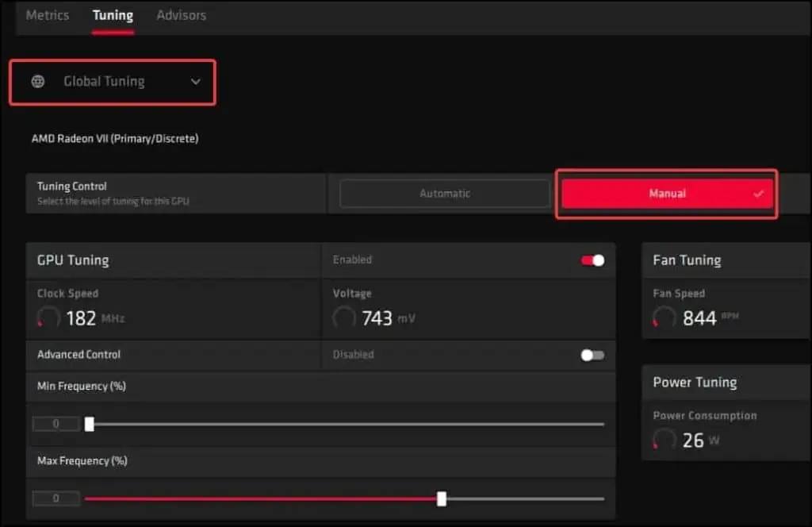Click the Max Frequency slider handle

coord(441,498)
